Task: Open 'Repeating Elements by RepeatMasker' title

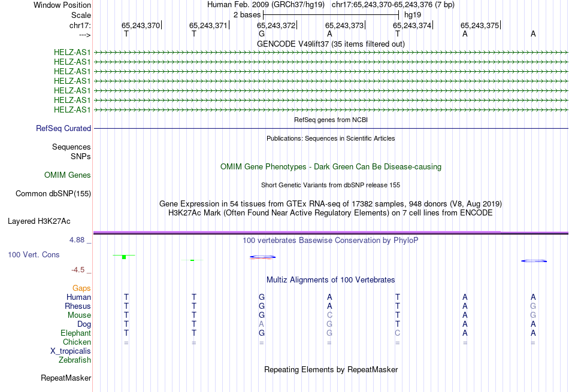Action: pos(331,369)
